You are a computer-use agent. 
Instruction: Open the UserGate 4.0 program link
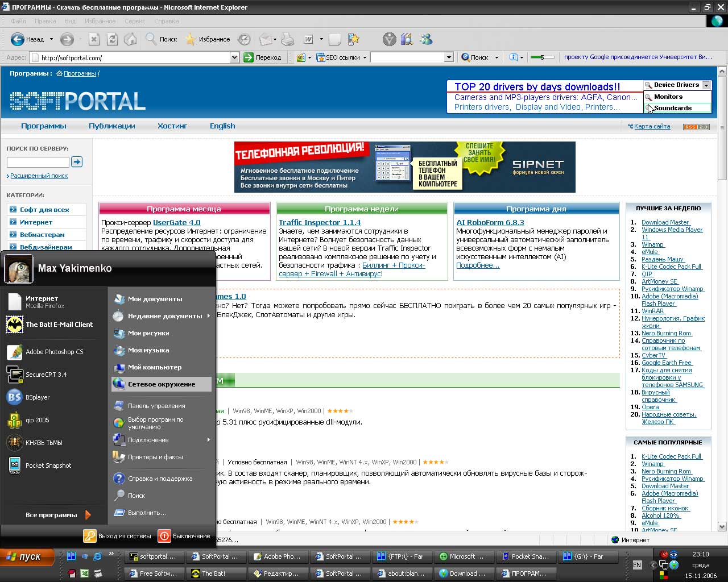[x=177, y=223]
